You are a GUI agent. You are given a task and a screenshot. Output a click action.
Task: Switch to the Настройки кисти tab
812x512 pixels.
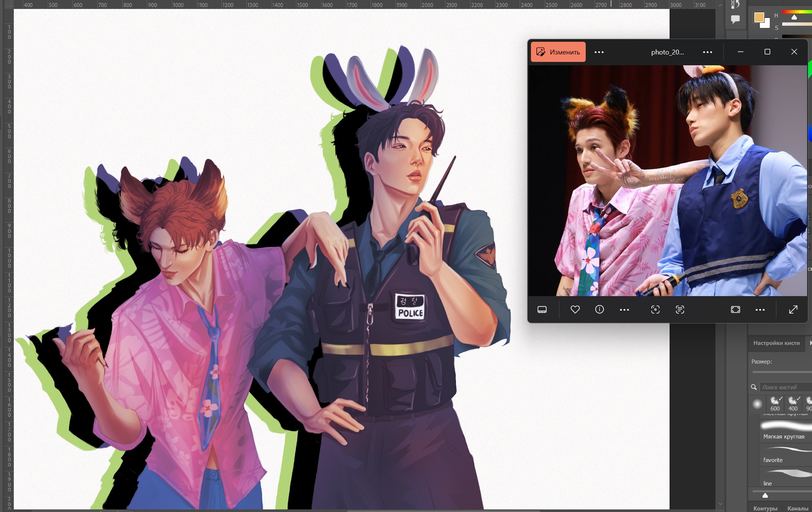[776, 343]
